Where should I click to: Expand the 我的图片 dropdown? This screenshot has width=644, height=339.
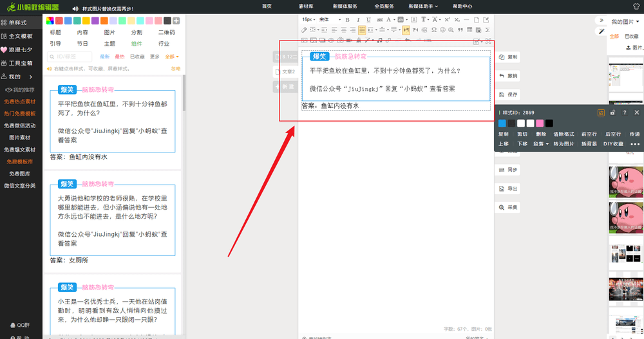625,22
